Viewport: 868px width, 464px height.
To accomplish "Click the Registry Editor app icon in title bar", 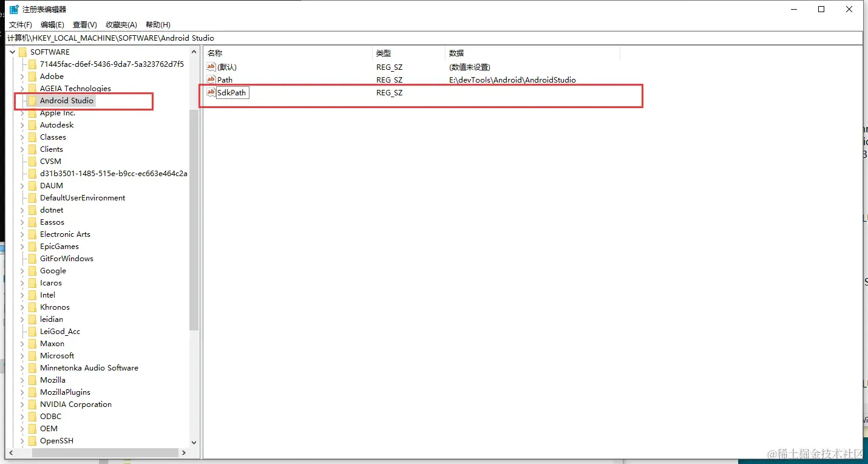I will (x=13, y=9).
